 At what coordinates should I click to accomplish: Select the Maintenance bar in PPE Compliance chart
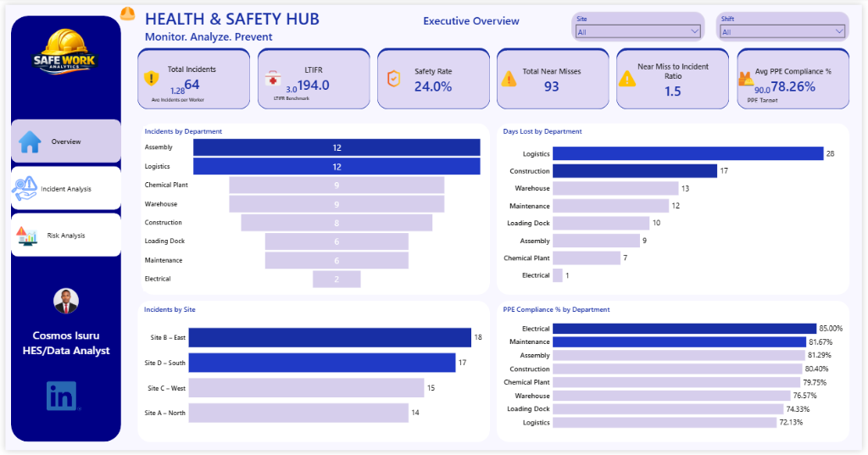coord(679,342)
